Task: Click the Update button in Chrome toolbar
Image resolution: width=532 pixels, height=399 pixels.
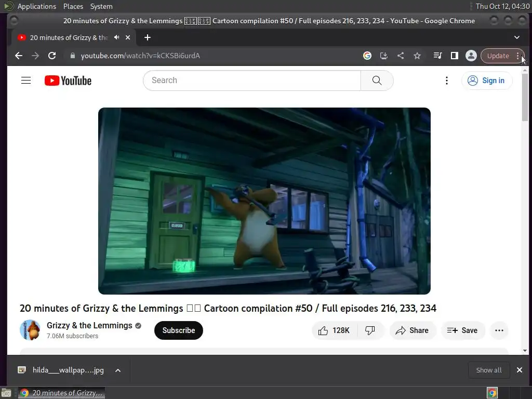Action: click(498, 56)
